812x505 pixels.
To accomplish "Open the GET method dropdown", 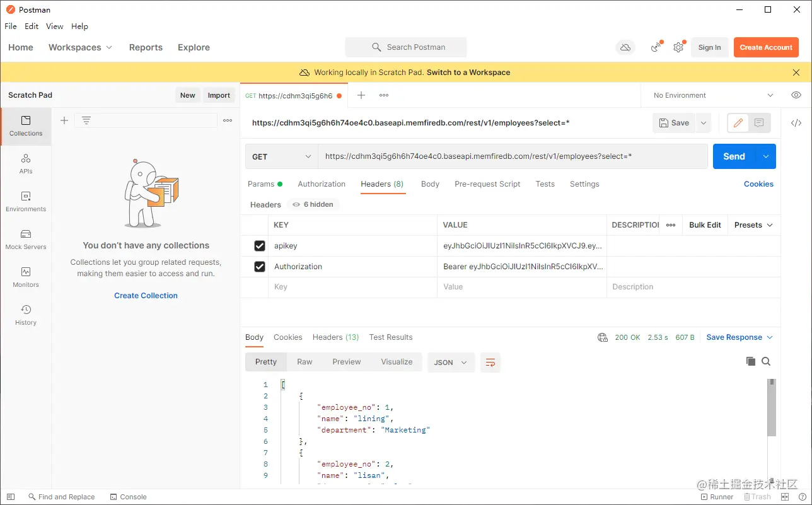I will [x=281, y=156].
